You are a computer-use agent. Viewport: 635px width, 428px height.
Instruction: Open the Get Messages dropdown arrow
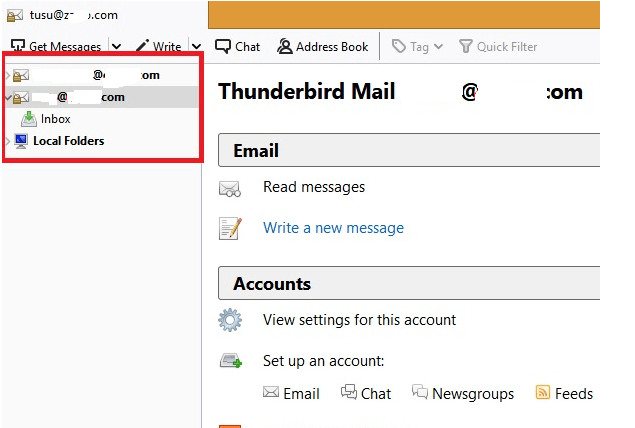117,47
